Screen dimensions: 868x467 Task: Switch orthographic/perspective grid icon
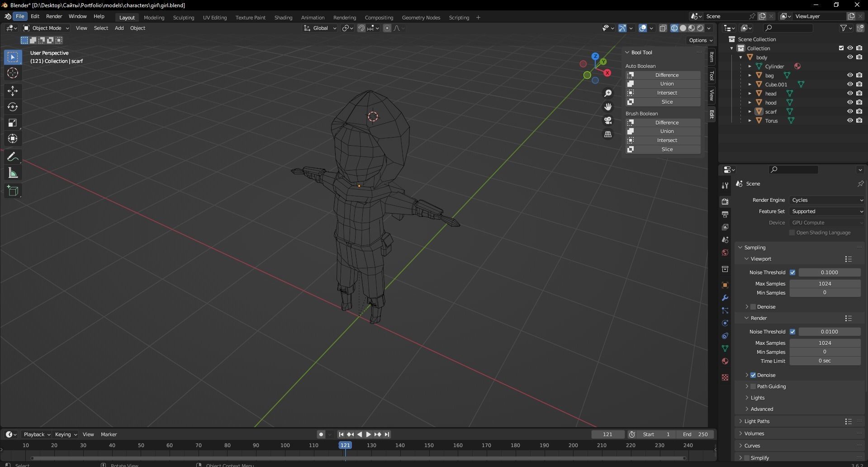pyautogui.click(x=608, y=134)
